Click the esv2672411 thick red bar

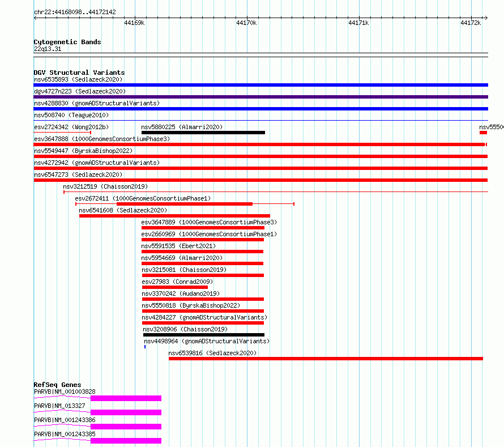185,204
